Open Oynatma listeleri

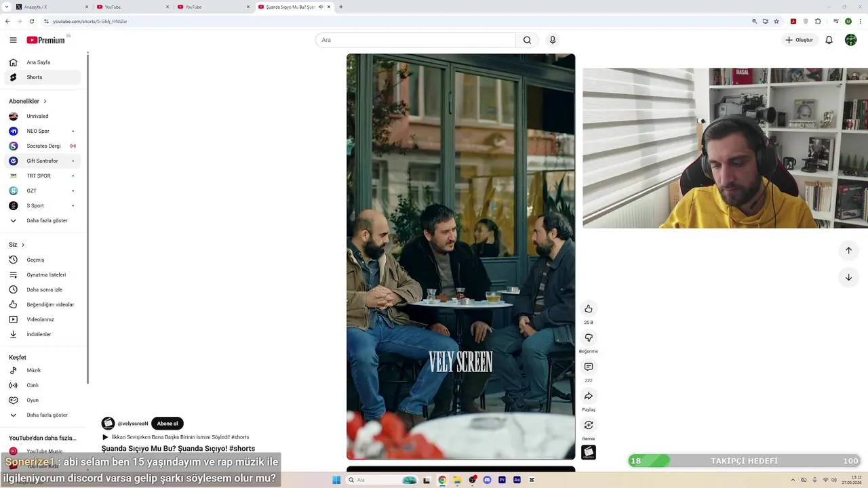[43, 274]
